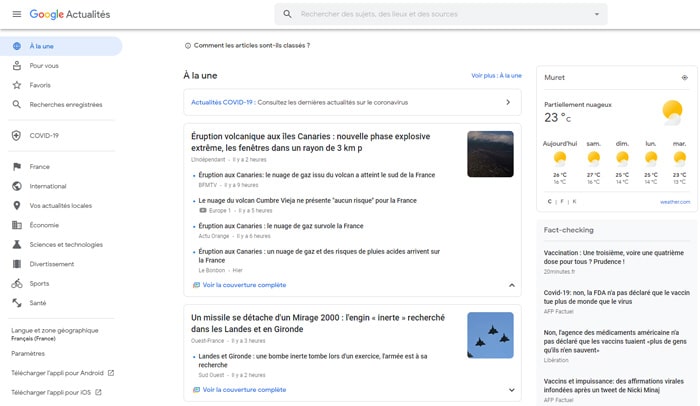Open the hamburger main menu
Screen dimensions: 700x406
point(16,14)
